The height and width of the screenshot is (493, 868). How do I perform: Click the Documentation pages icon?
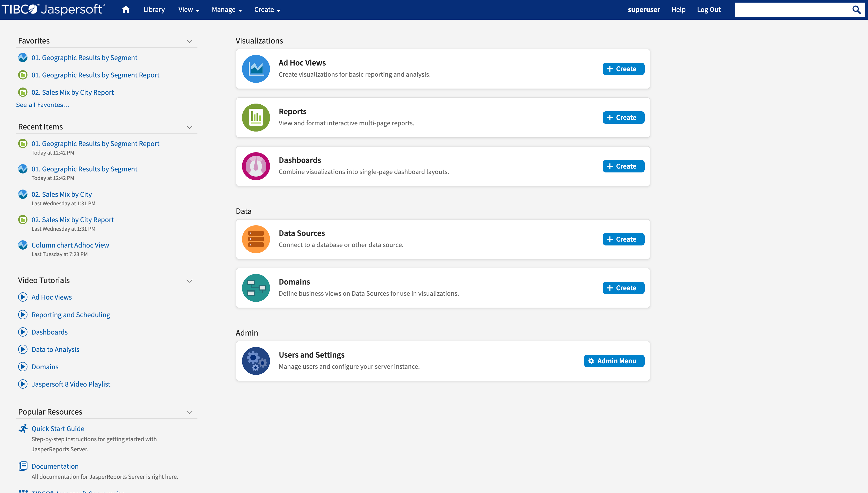(23, 466)
